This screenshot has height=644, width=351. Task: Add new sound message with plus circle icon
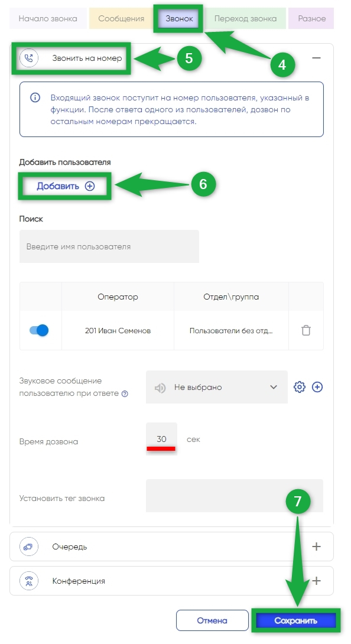pos(317,387)
